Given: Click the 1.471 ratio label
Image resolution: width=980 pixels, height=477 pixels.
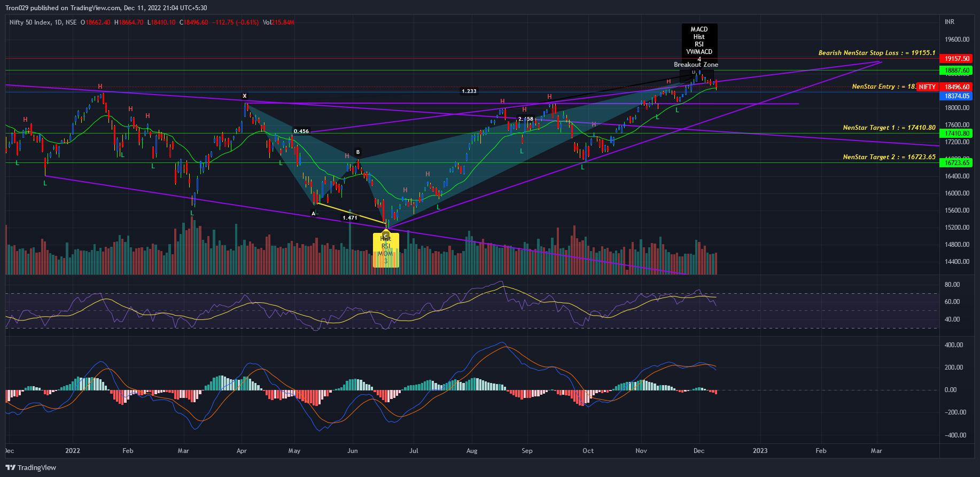Looking at the screenshot, I should point(350,218).
